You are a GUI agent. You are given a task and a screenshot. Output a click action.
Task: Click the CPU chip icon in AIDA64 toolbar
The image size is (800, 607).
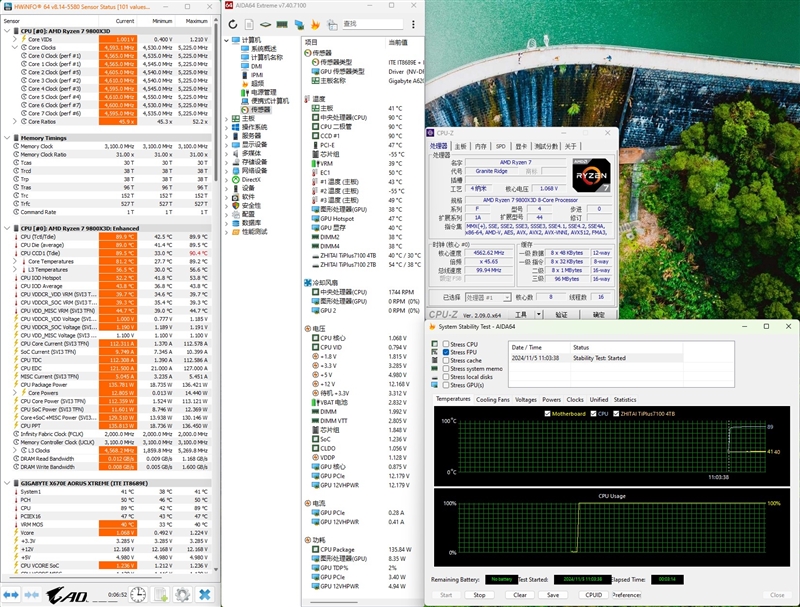pos(265,24)
